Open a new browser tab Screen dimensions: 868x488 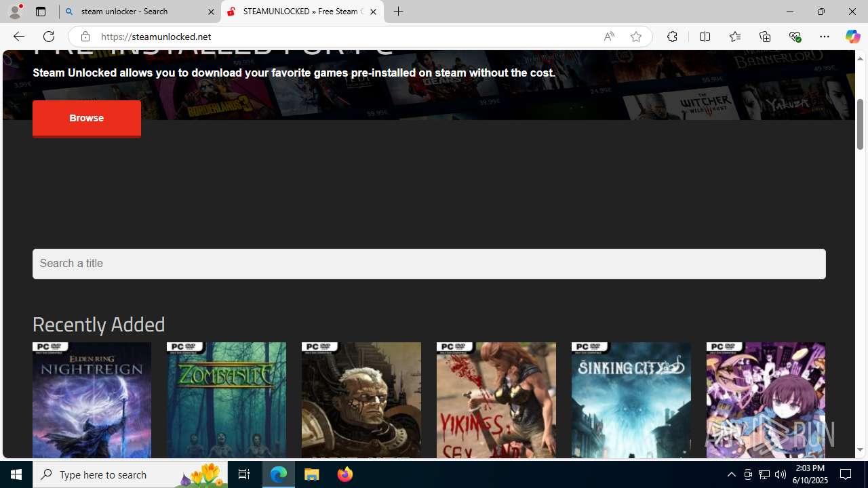(399, 12)
